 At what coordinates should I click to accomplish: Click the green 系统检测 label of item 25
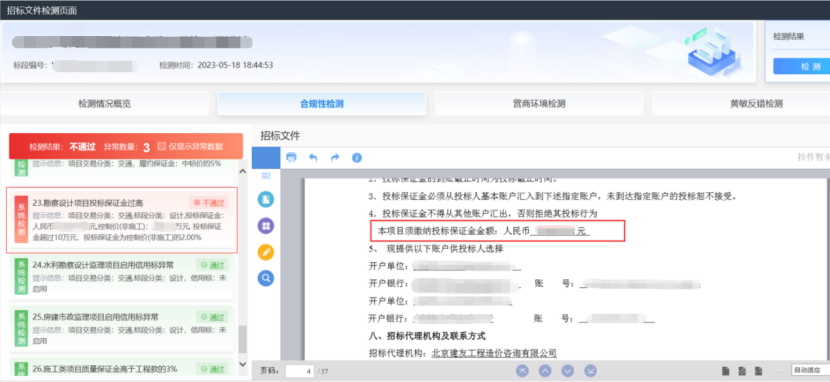coord(21,329)
